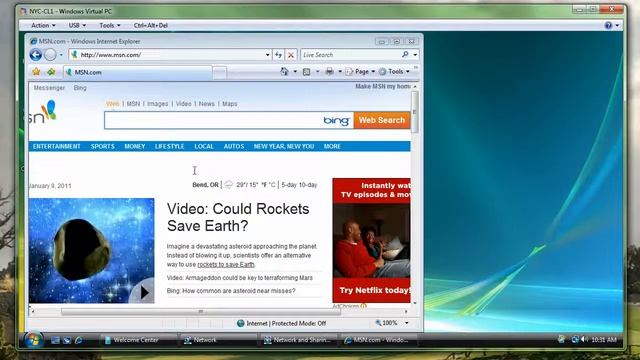Expand the address bar URL history dropdown
The height and width of the screenshot is (360, 640).
(268, 55)
